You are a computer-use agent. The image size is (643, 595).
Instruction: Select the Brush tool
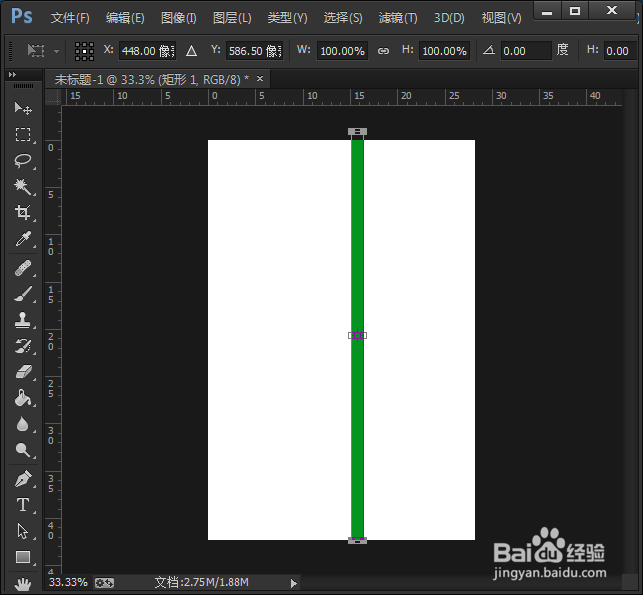23,294
